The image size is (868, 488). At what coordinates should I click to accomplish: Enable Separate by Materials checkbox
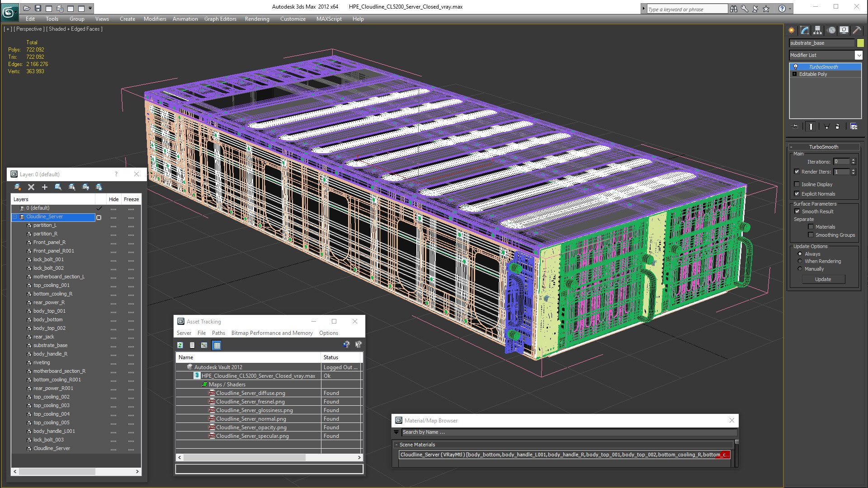click(x=811, y=227)
